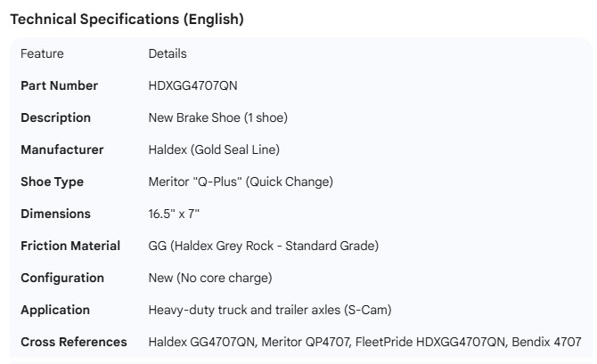597x364 pixels.
Task: Select the Dimensions row label
Action: point(55,214)
